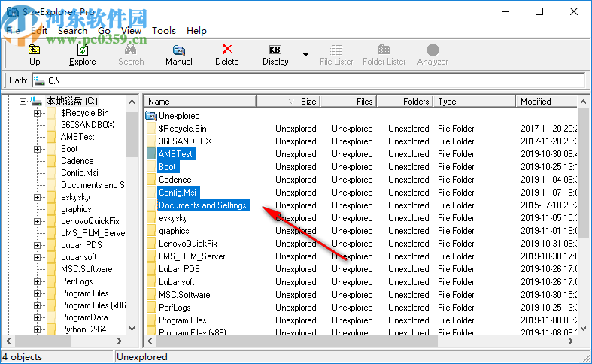Select Documents and Settings in file list
The width and height of the screenshot is (592, 364).
pyautogui.click(x=203, y=205)
